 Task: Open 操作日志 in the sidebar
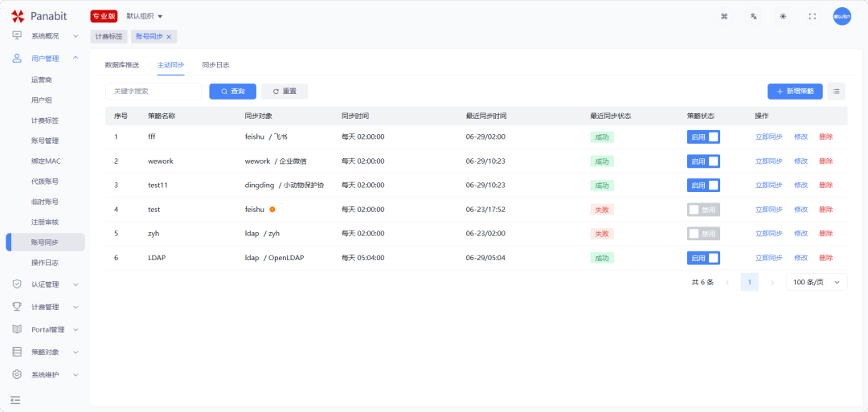coord(45,262)
